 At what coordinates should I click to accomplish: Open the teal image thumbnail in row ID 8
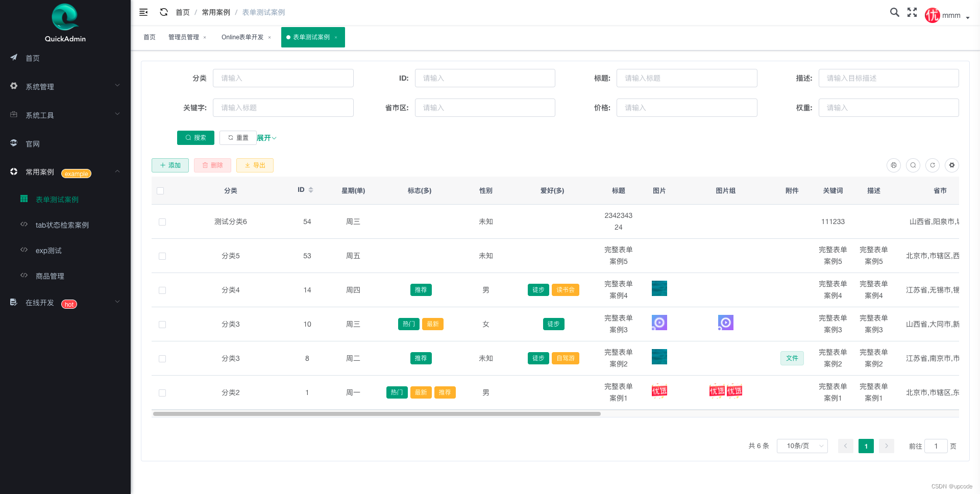click(659, 357)
